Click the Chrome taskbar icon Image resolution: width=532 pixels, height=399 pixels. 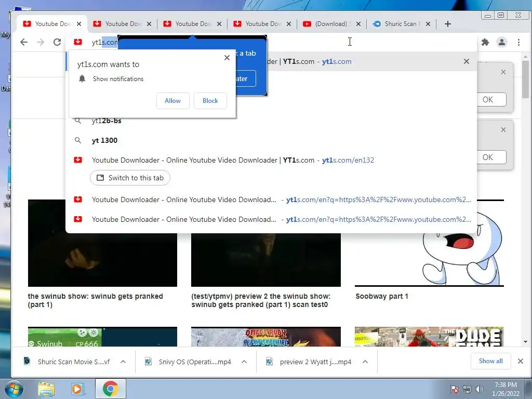[111, 389]
